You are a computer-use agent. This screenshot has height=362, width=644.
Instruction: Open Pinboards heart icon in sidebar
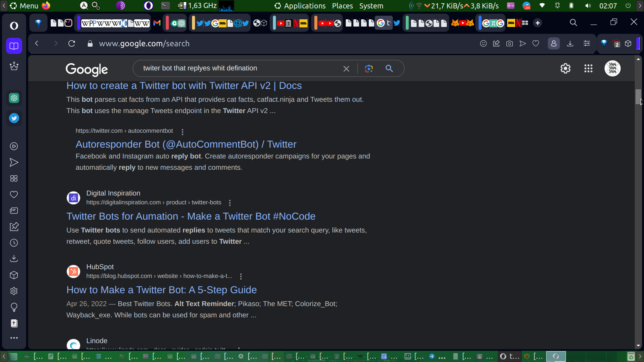[x=14, y=195]
